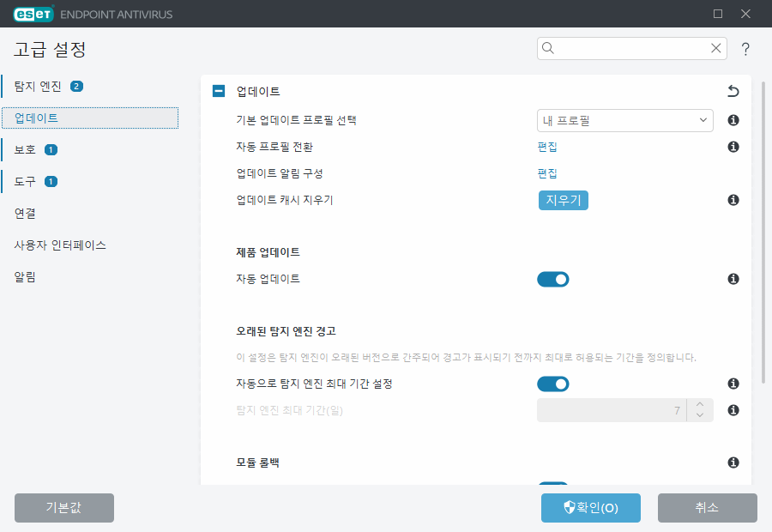Click info icon beside 자동 프로필 전환
The image size is (772, 532).
pos(733,147)
